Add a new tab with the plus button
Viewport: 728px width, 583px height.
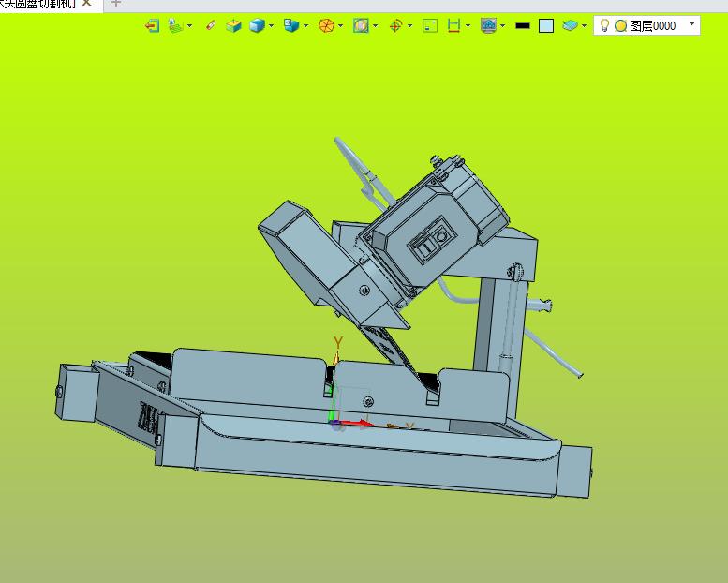pyautogui.click(x=116, y=3)
